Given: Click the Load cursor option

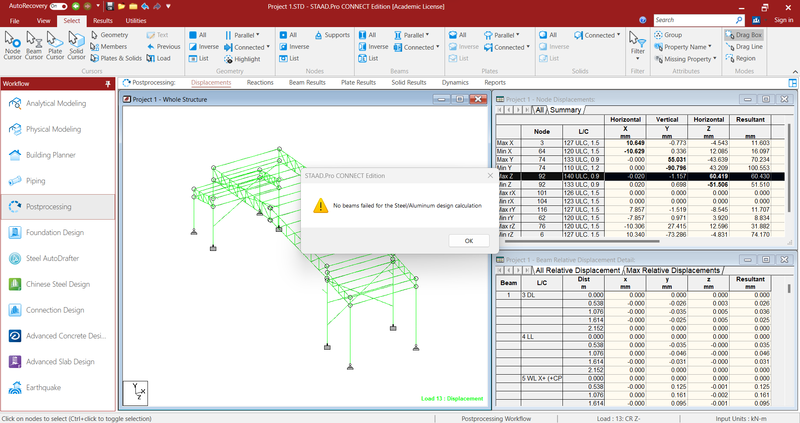Looking at the screenshot, I should (159, 58).
